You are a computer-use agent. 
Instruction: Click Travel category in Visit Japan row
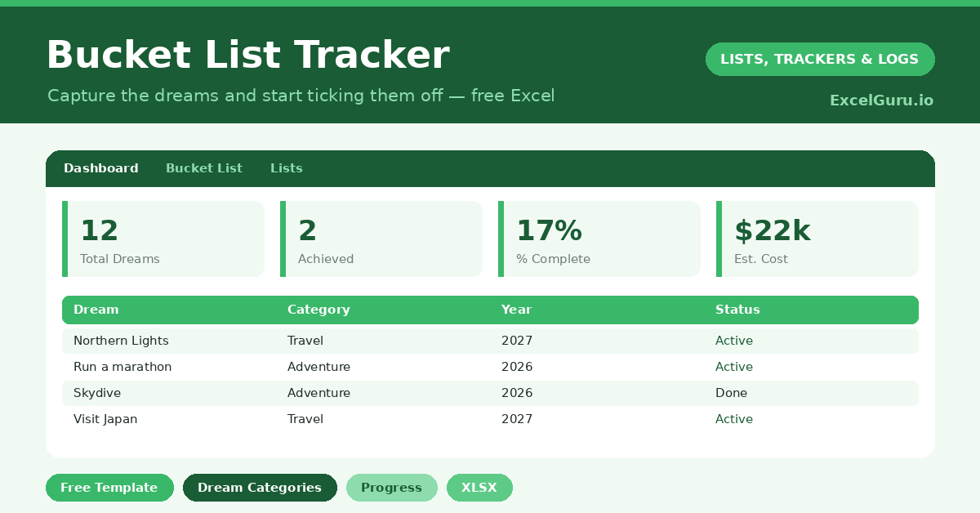click(305, 419)
